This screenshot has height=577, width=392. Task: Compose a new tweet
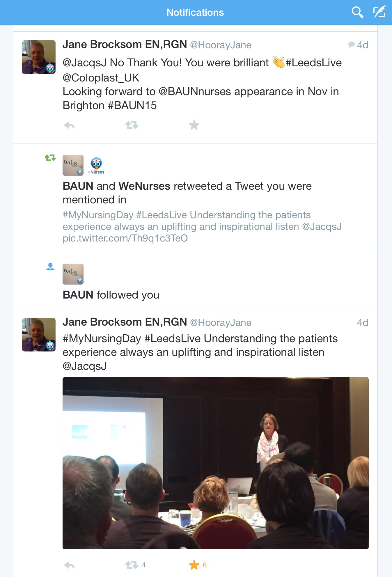coord(379,12)
